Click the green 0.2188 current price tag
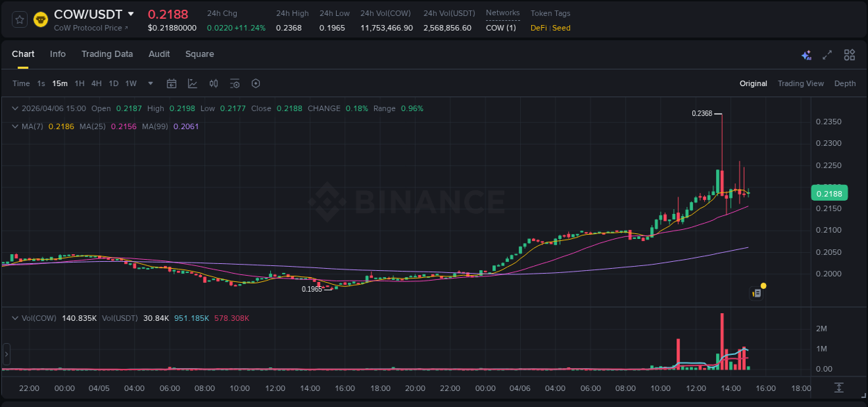 coord(828,194)
